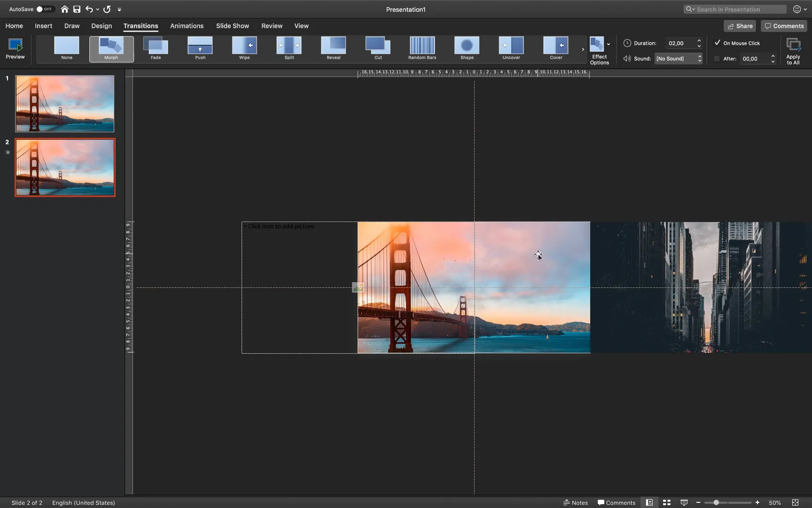Open the Home icon in title bar
Screen dimensions: 812x508
[64, 9]
